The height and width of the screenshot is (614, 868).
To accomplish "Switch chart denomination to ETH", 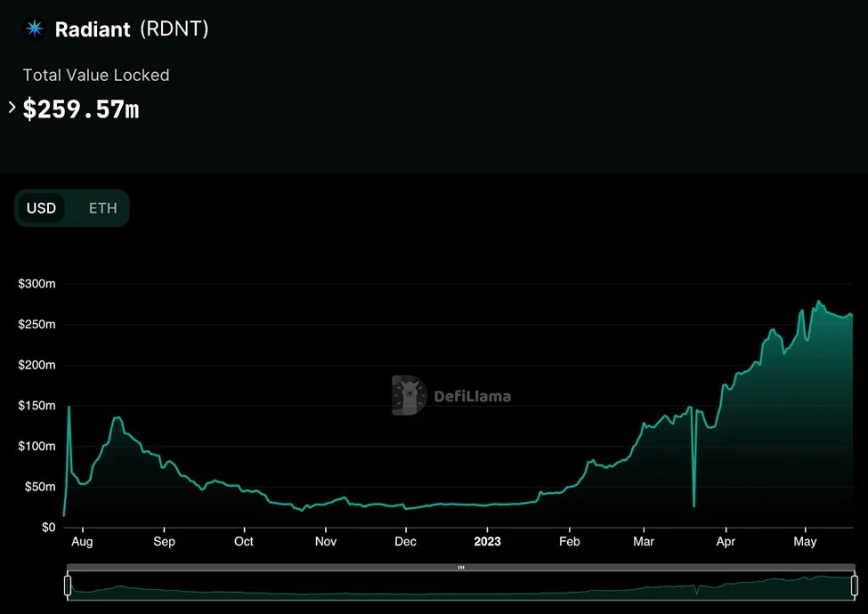I will (x=102, y=208).
